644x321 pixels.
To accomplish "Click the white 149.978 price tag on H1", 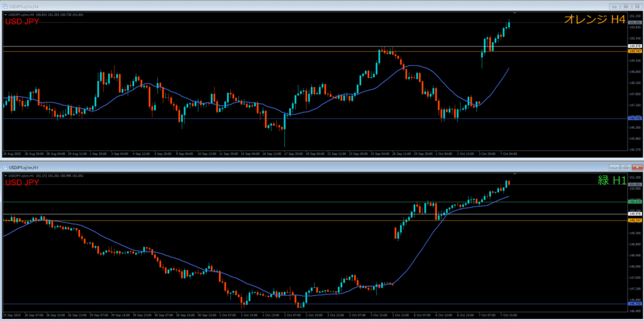I will (635, 214).
